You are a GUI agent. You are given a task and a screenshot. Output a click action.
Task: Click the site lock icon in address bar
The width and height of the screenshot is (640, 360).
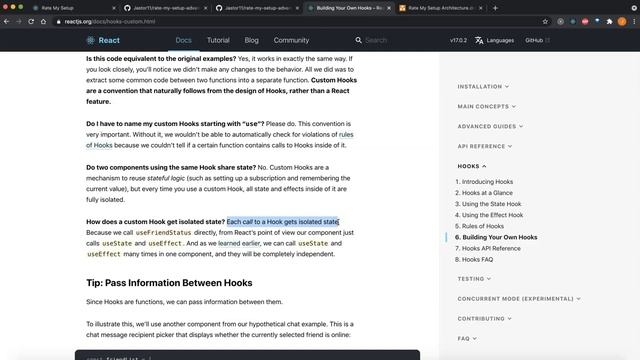coord(58,22)
